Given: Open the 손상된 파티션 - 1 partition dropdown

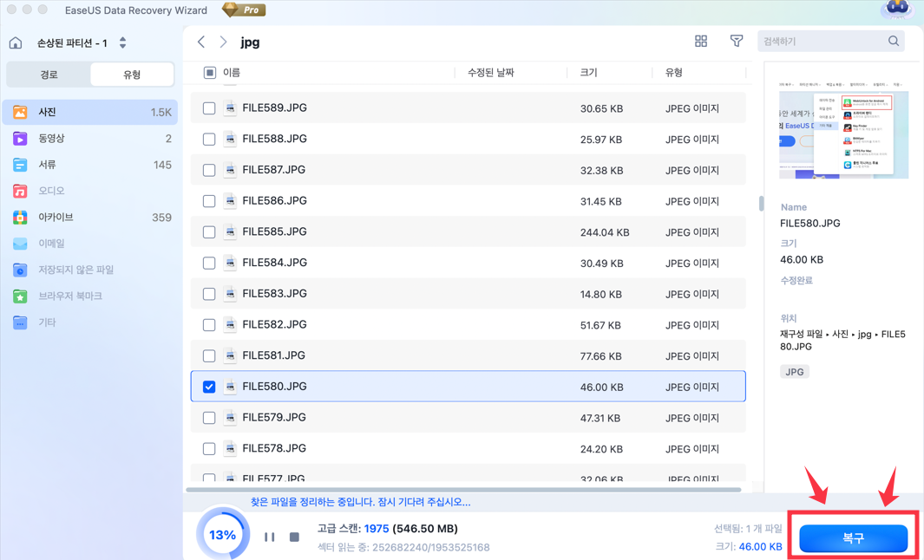Looking at the screenshot, I should [x=122, y=42].
